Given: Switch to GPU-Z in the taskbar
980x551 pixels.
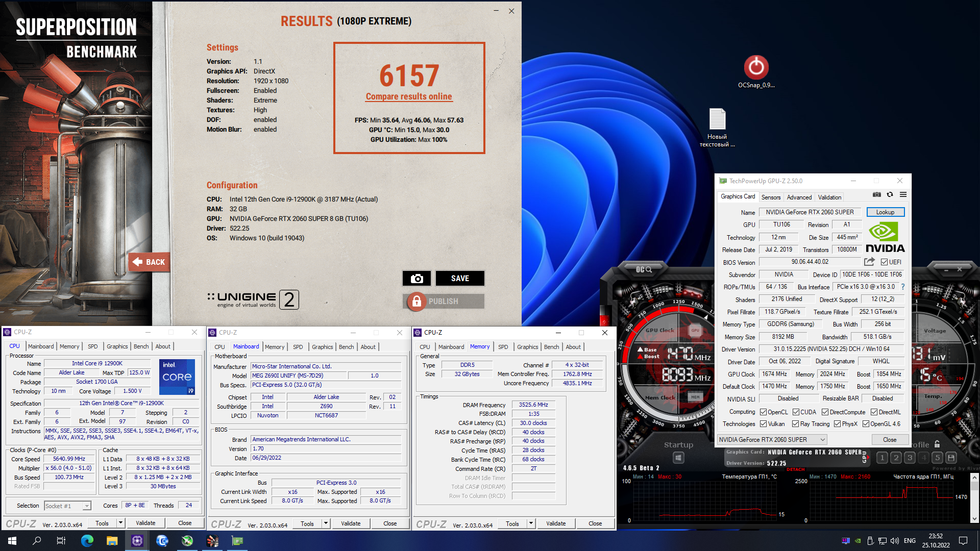Looking at the screenshot, I should pyautogui.click(x=237, y=541).
